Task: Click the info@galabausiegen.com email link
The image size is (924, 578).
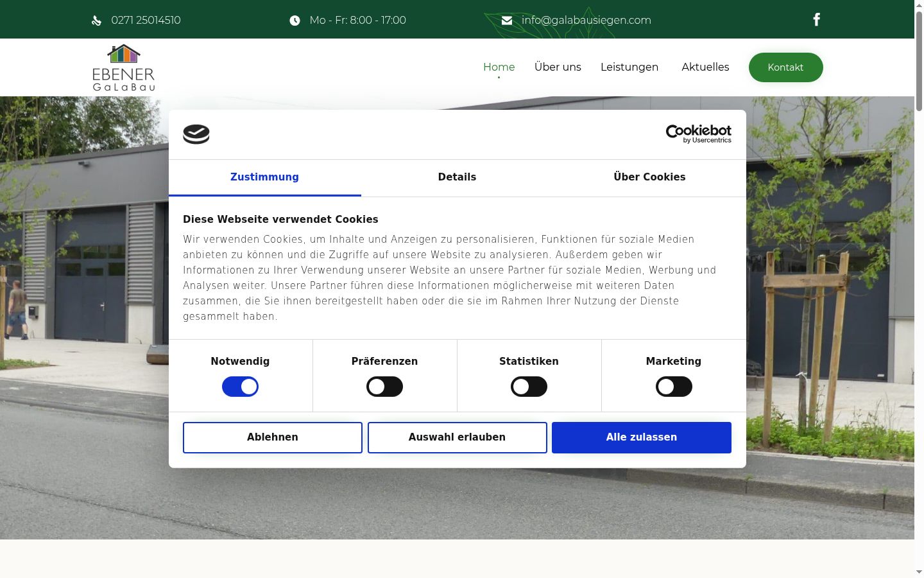Action: (586, 21)
